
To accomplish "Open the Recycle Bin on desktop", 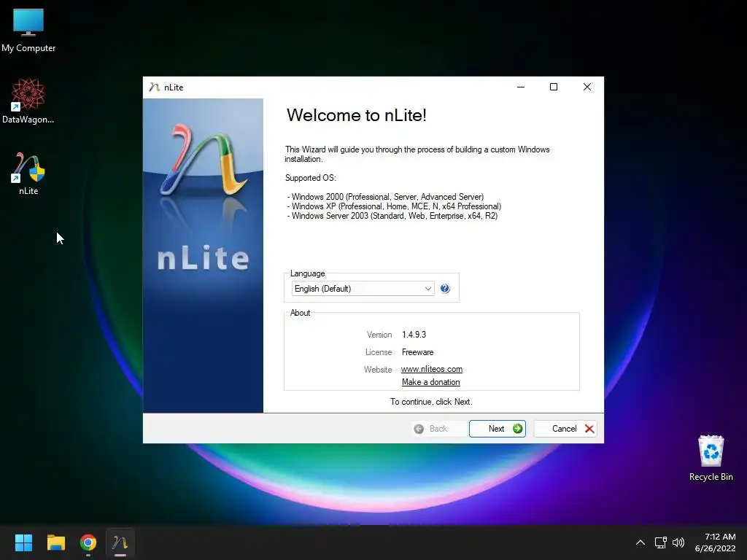I will [x=711, y=458].
